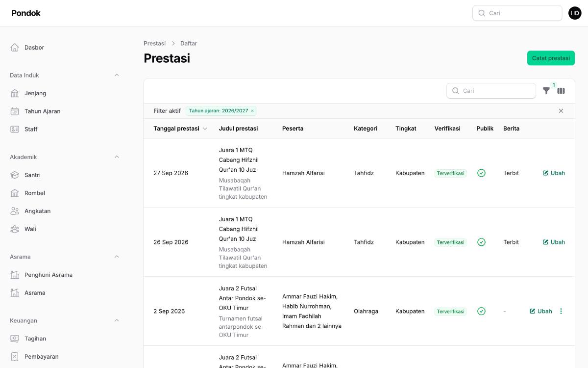This screenshot has width=588, height=368.
Task: Click Catat prestasi button
Action: pyautogui.click(x=551, y=58)
